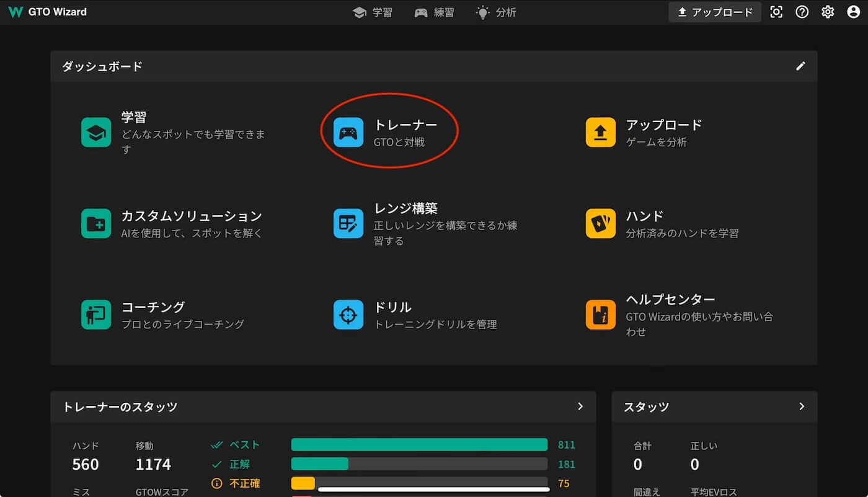
Task: Open the user account profile icon
Action: 853,12
